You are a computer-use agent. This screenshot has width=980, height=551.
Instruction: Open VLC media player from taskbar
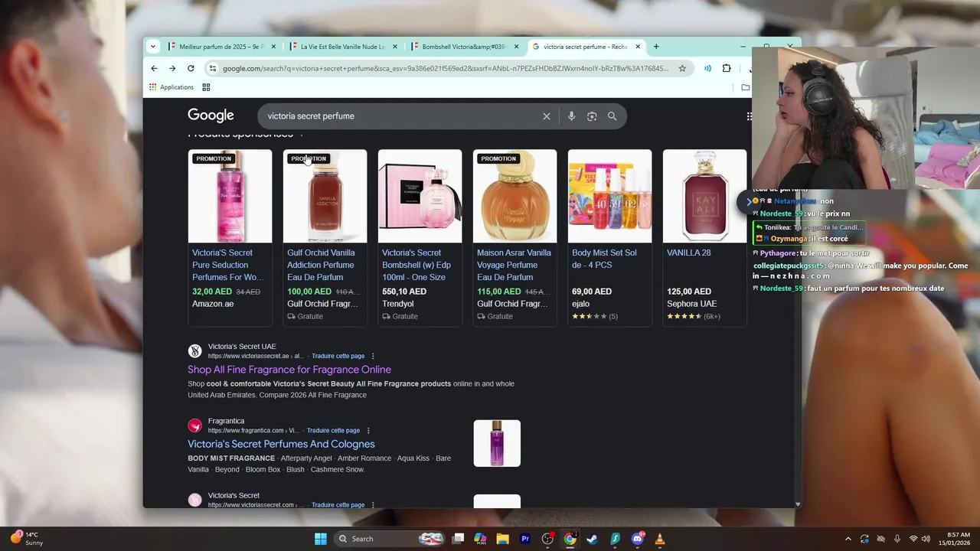[660, 539]
